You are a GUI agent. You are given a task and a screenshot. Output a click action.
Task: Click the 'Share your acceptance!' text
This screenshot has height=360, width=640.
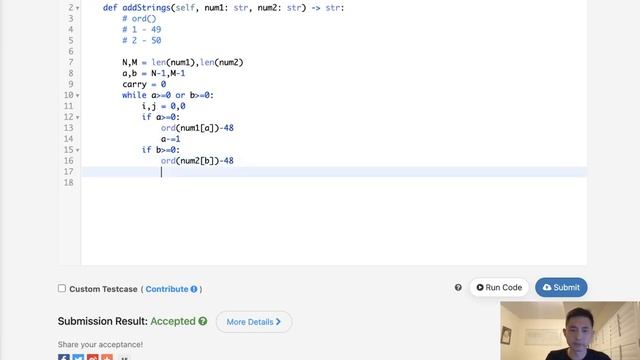(100, 344)
